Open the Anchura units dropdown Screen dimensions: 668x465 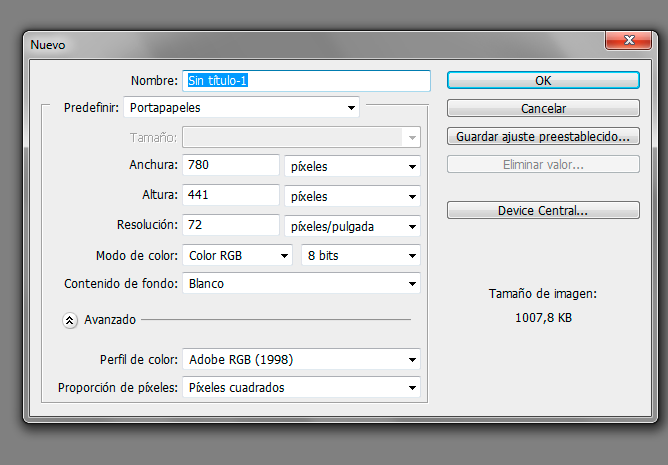pos(352,166)
